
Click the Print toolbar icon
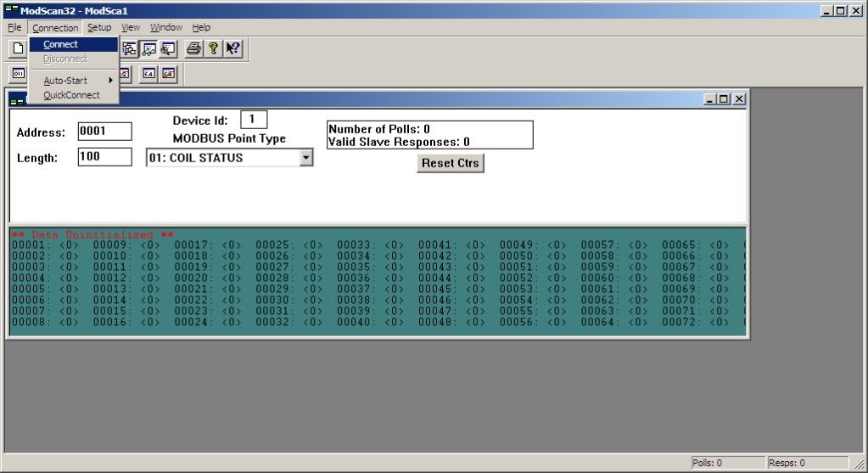(193, 48)
